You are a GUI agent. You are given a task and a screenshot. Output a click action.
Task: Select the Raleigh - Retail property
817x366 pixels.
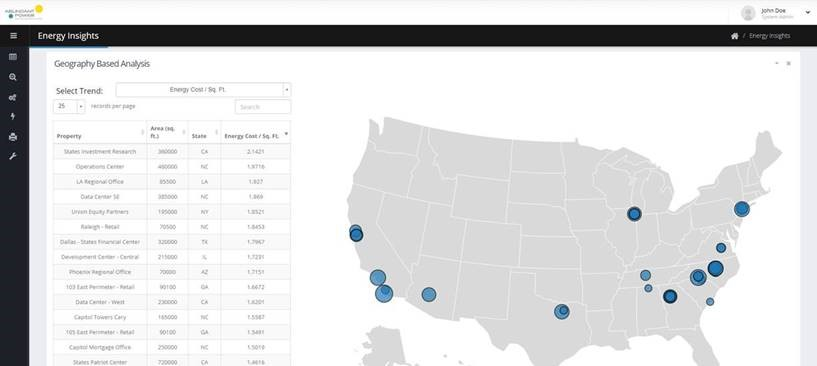[100, 227]
